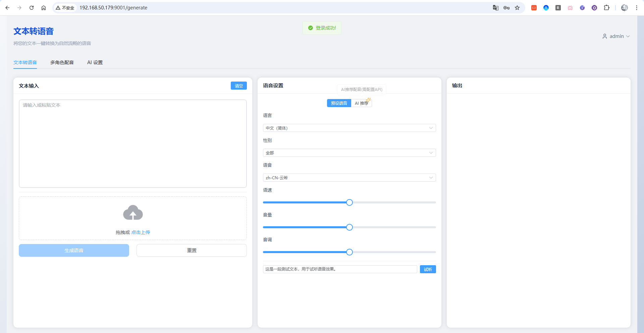The width and height of the screenshot is (644, 333).
Task: Go back with browser back arrow
Action: 7,8
